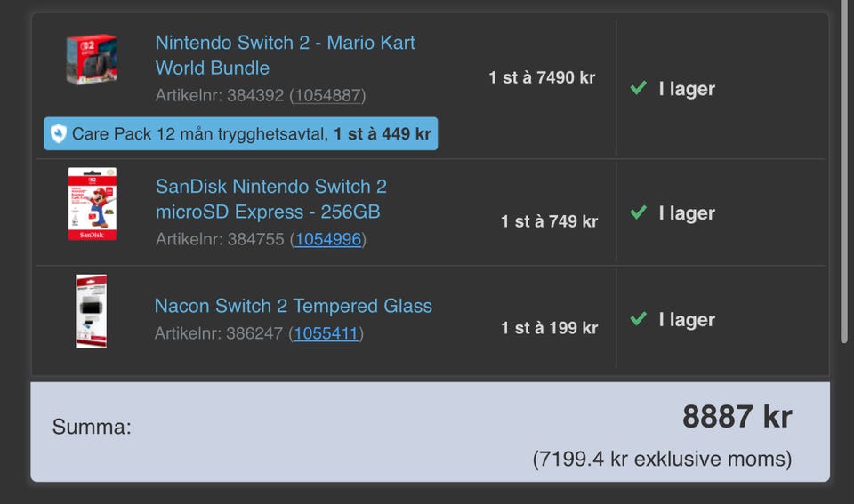
Task: Open Nacon Switch 2 Tempered Glass link
Action: [x=293, y=306]
